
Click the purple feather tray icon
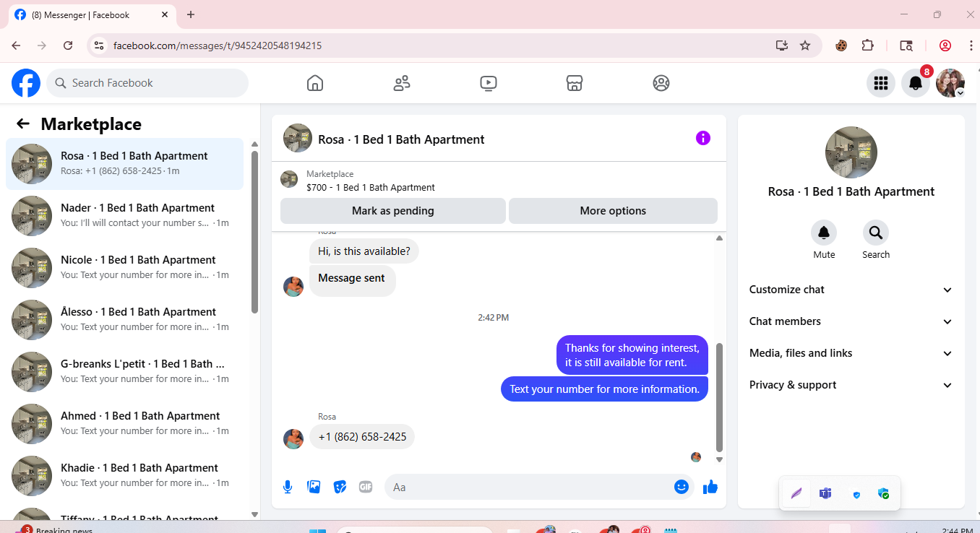coord(796,494)
